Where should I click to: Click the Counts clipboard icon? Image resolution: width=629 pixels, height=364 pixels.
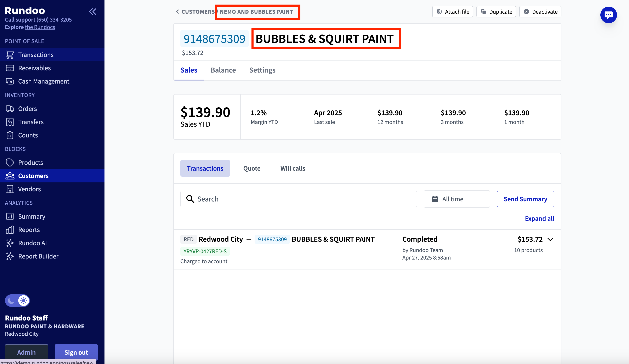10,135
